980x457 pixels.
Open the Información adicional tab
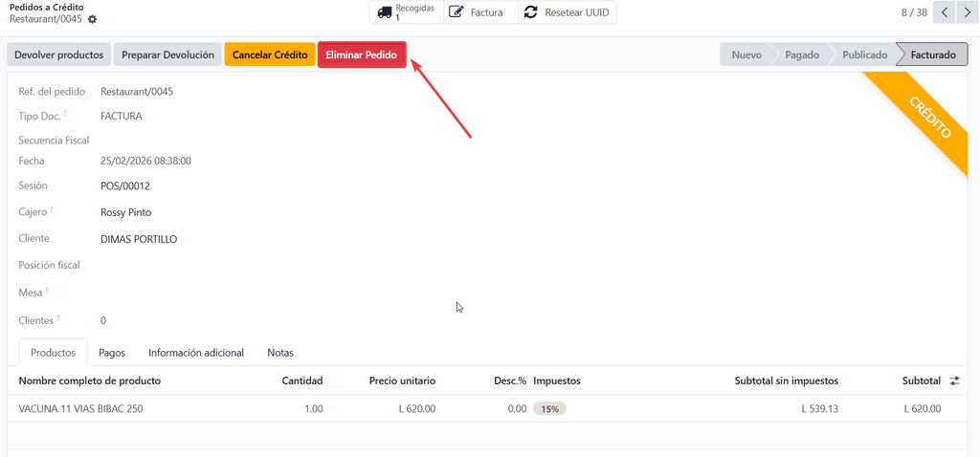coord(196,353)
